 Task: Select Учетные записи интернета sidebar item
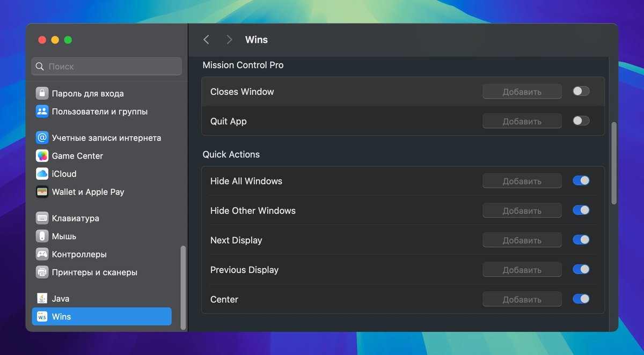106,138
